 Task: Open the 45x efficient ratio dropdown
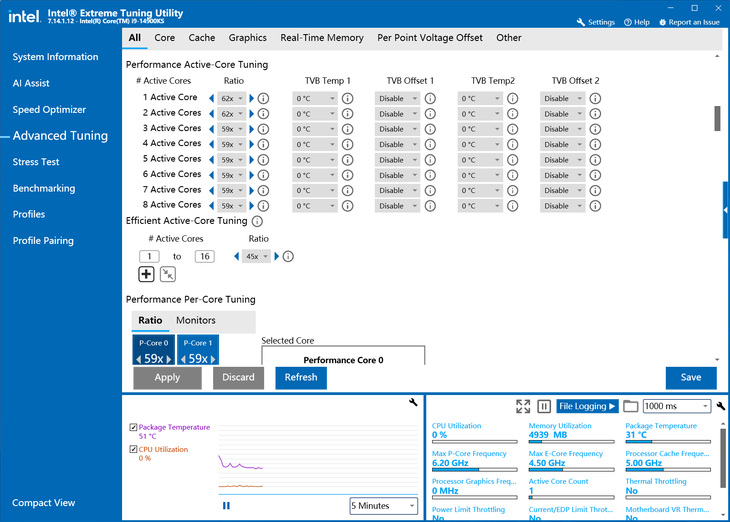(256, 256)
